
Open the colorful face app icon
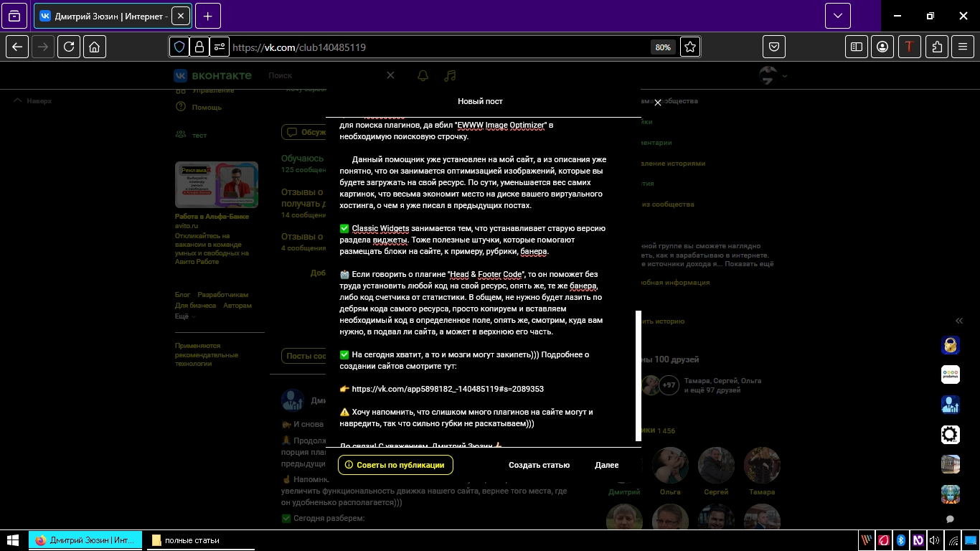[951, 494]
